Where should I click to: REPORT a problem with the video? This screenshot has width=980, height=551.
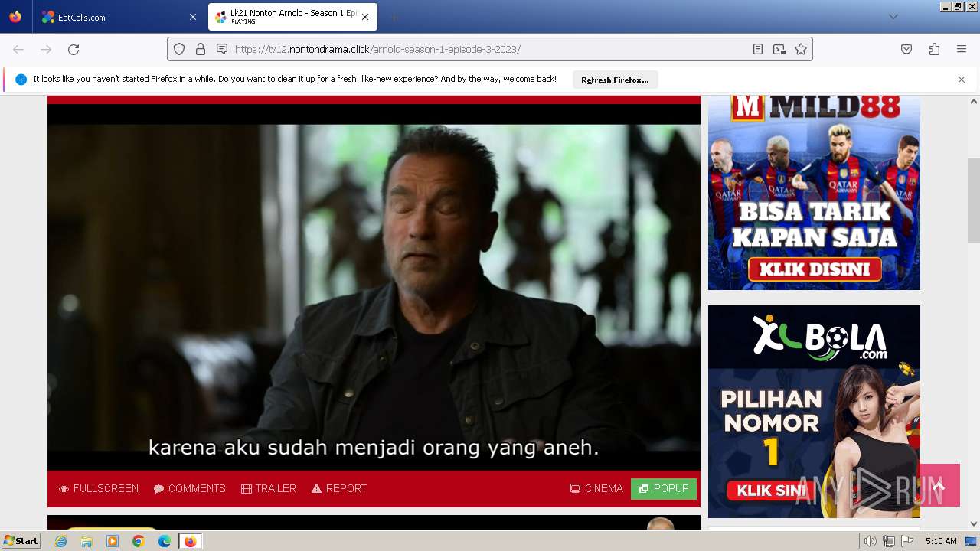coord(339,488)
